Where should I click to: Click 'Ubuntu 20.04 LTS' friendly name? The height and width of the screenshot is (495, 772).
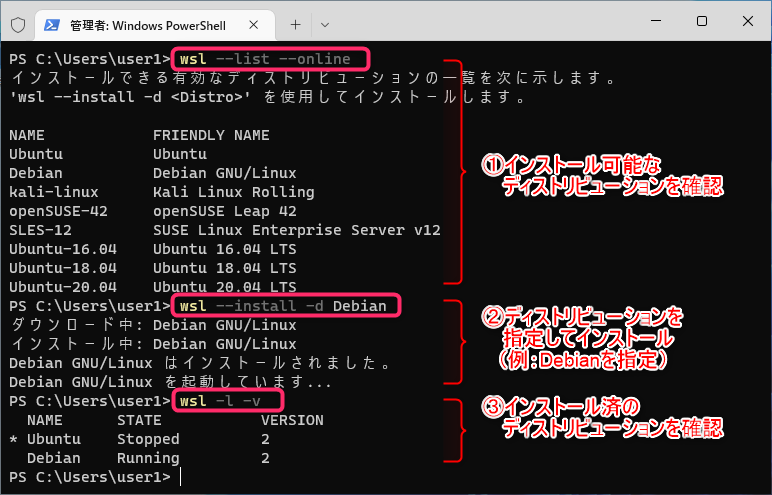pyautogui.click(x=225, y=287)
